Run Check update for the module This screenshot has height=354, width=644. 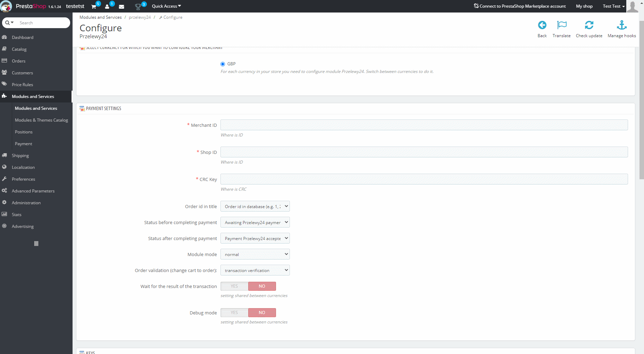tap(589, 25)
